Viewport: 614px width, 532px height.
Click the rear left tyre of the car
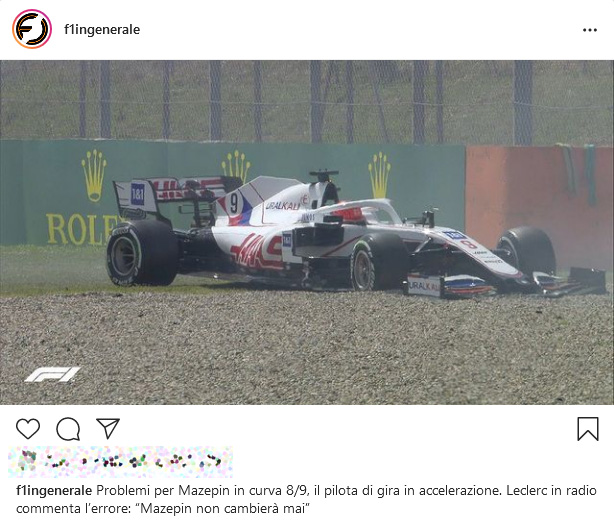point(142,253)
